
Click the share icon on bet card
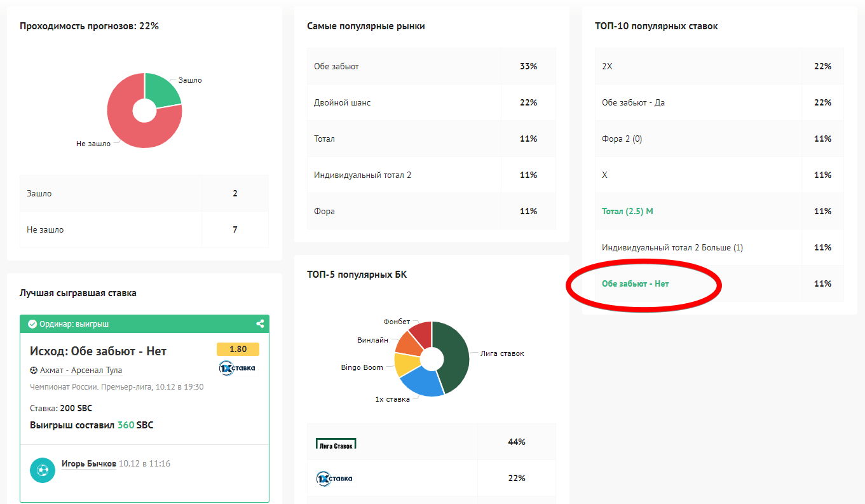pyautogui.click(x=260, y=324)
